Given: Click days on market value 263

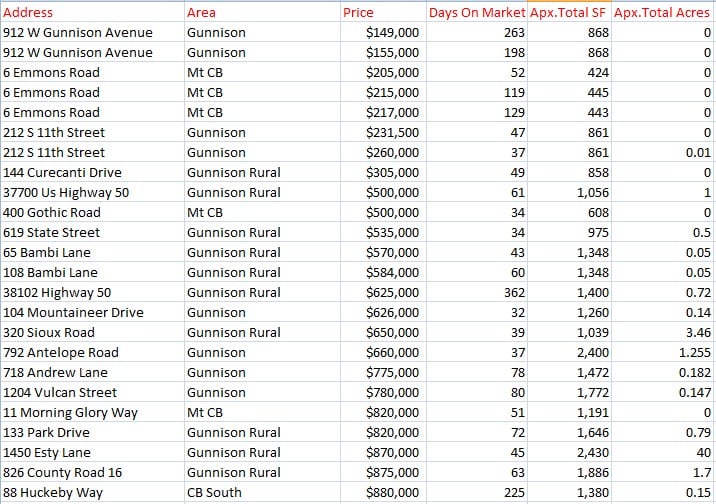Looking at the screenshot, I should 477,32.
